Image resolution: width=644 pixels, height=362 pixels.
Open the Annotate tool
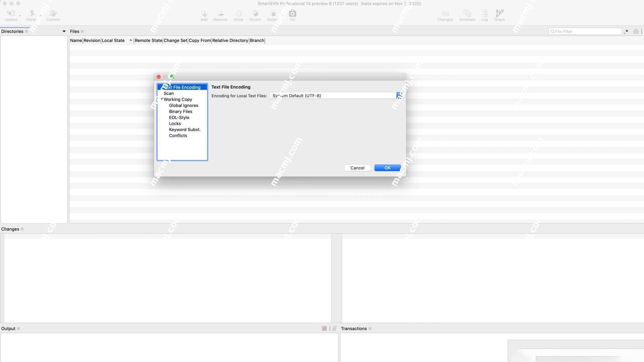click(x=467, y=14)
